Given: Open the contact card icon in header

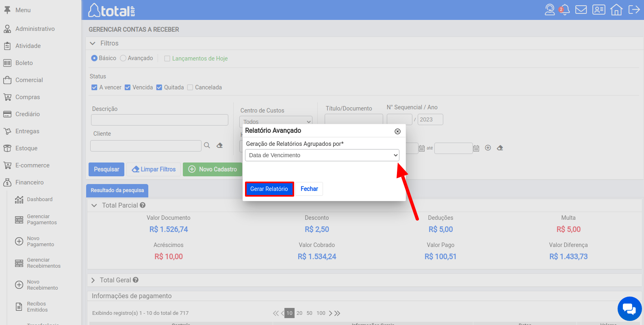Looking at the screenshot, I should point(598,10).
